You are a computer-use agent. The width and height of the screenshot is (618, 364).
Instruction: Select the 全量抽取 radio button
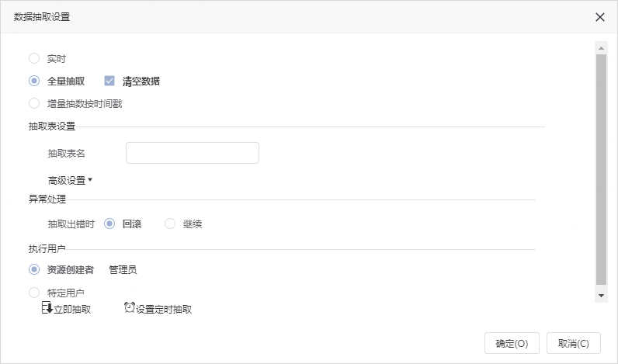34,81
